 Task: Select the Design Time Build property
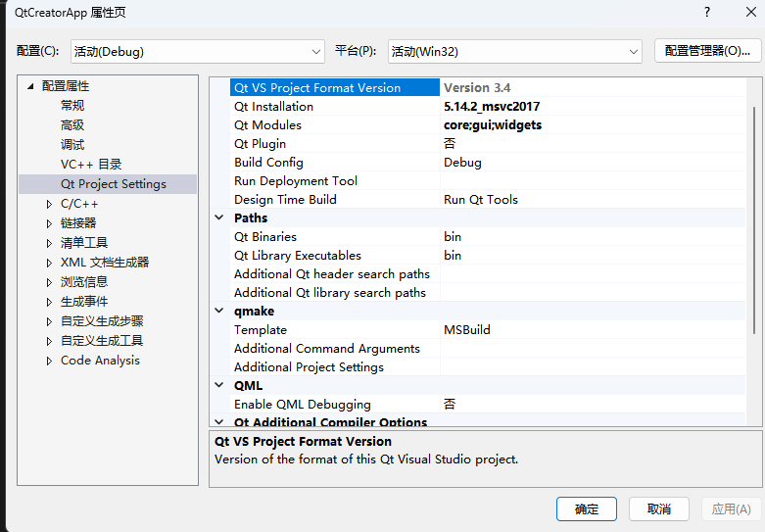285,199
